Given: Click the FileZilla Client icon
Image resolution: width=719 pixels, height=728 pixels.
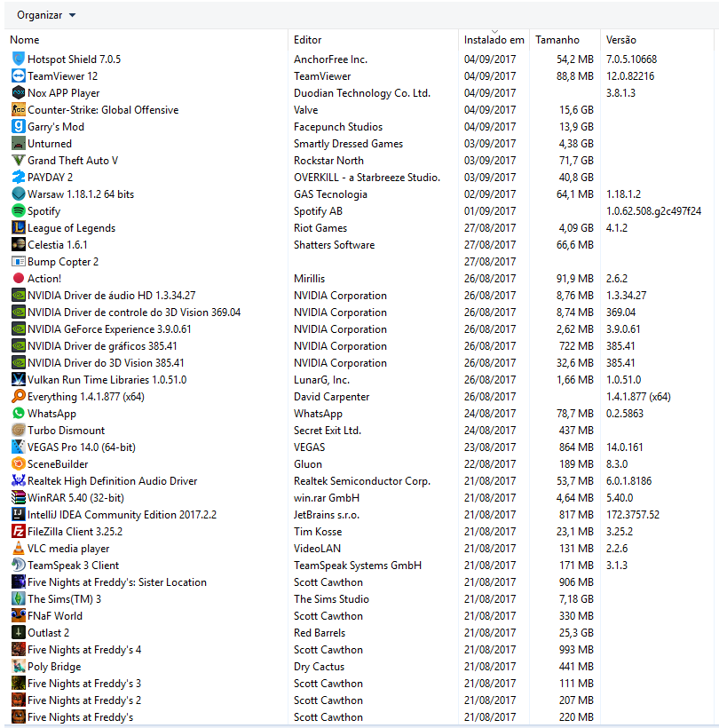Looking at the screenshot, I should [x=18, y=531].
